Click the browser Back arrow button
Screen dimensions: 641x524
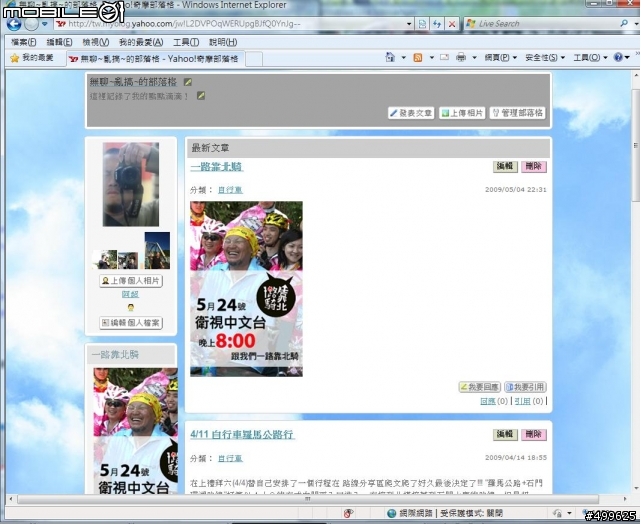13,24
